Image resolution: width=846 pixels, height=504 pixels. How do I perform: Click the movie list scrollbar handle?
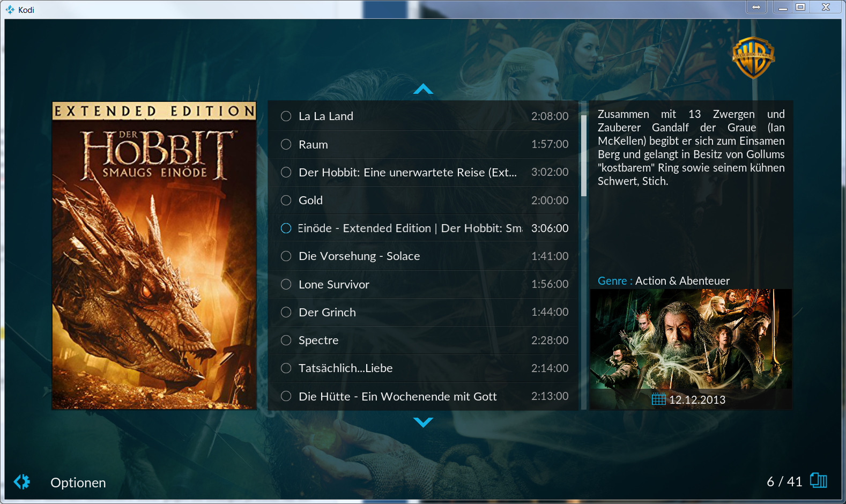584,155
